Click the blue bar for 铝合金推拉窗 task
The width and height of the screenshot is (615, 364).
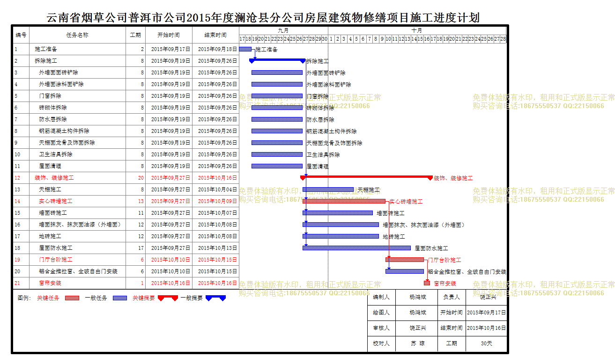click(x=405, y=271)
